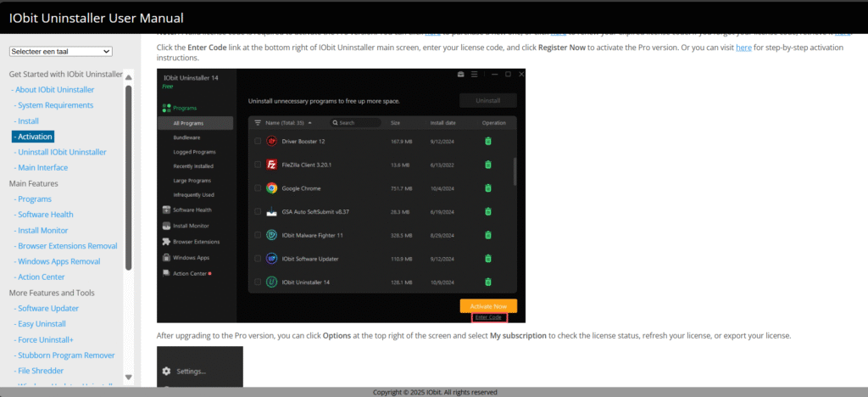Screen dimensions: 868x397
Task: Select the All Programs tab
Action: [x=196, y=123]
